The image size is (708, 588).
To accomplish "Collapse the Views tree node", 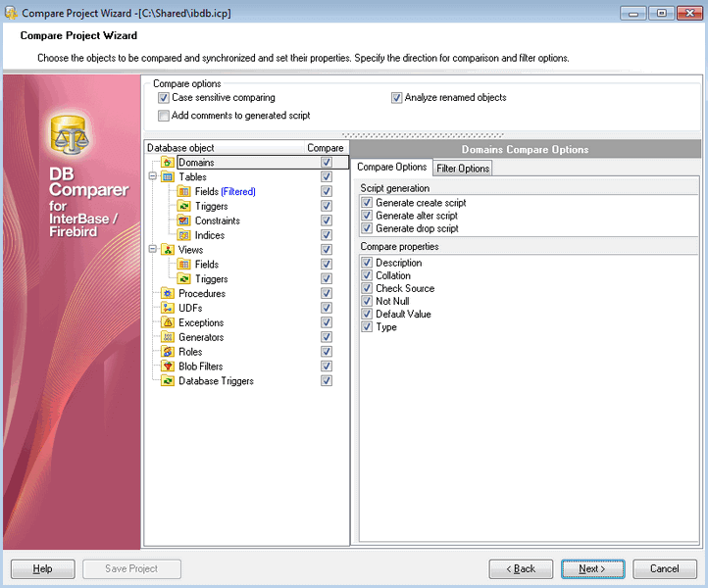I will pyautogui.click(x=153, y=249).
